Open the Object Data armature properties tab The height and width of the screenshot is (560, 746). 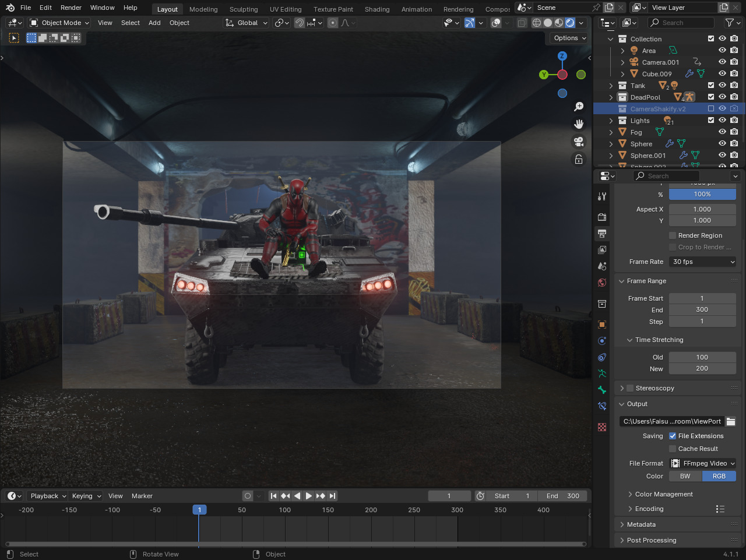coord(602,374)
